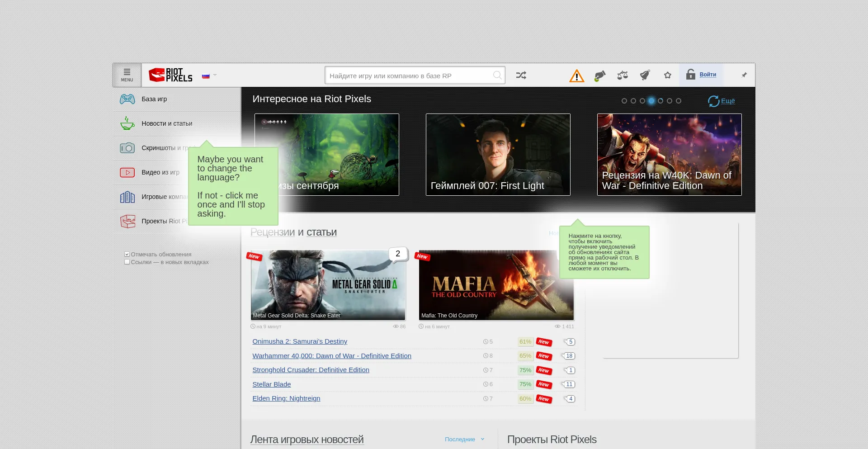Click the Riot Pixels logo

click(171, 75)
